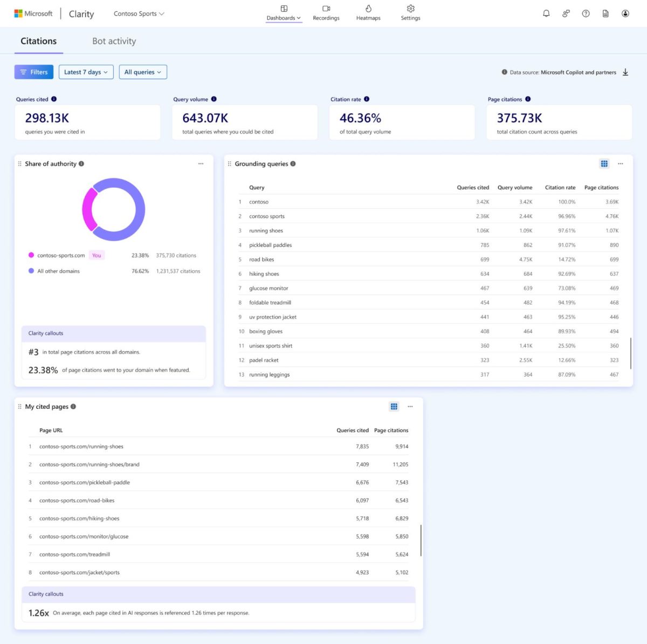This screenshot has height=644, width=647.
Task: View info tooltip for Citation rate metric
Action: tap(367, 99)
